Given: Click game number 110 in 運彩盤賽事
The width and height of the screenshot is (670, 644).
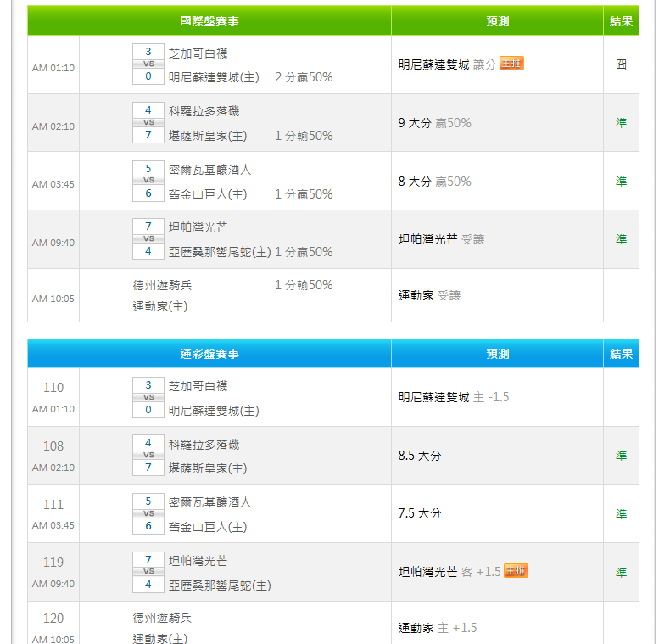Looking at the screenshot, I should pyautogui.click(x=53, y=388).
